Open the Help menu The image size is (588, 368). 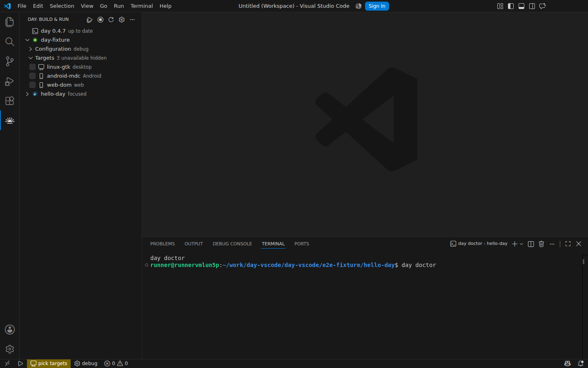point(165,6)
